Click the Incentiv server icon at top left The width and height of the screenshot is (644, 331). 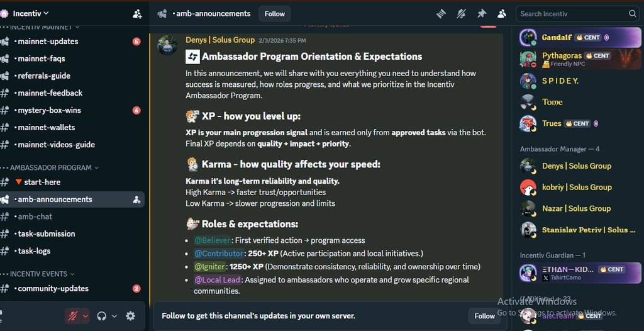coord(4,14)
